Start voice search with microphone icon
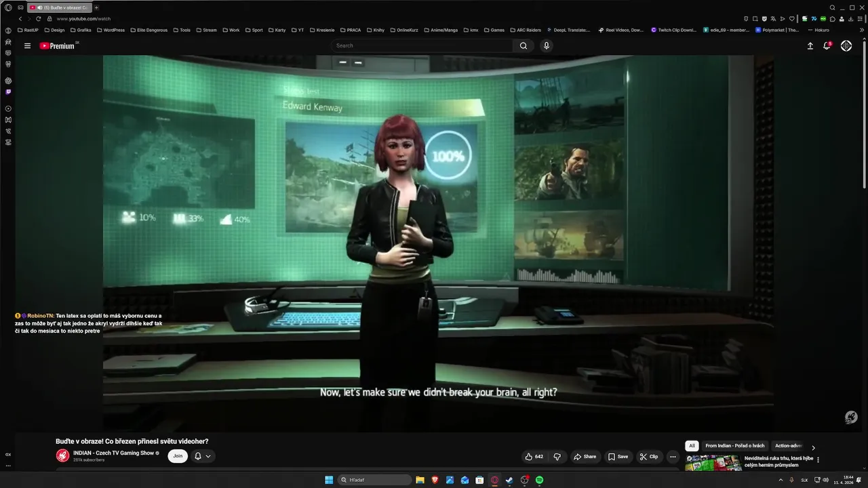 [x=547, y=45]
